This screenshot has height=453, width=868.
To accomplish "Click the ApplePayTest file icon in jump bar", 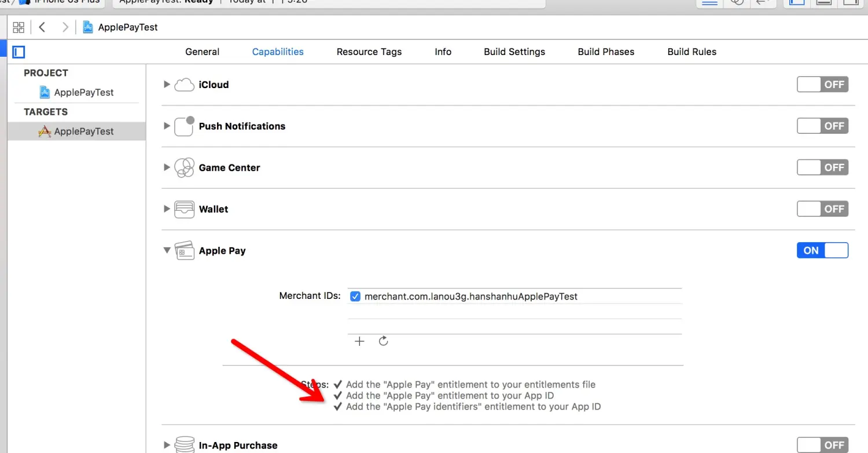I will click(88, 27).
